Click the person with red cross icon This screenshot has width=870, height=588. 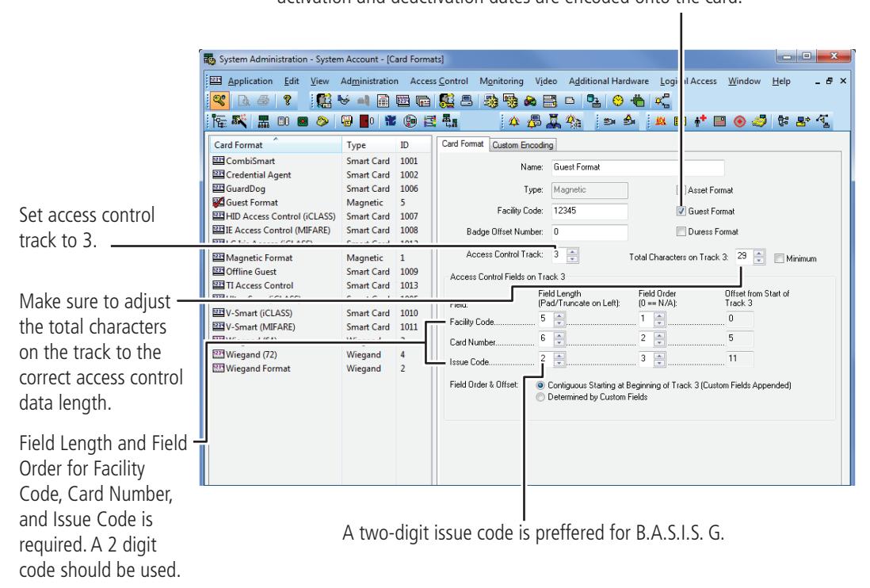coord(700,120)
